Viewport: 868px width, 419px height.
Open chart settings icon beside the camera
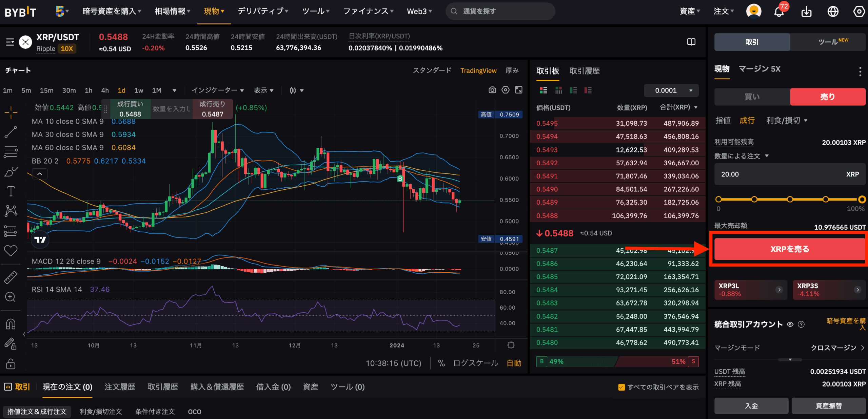click(505, 90)
